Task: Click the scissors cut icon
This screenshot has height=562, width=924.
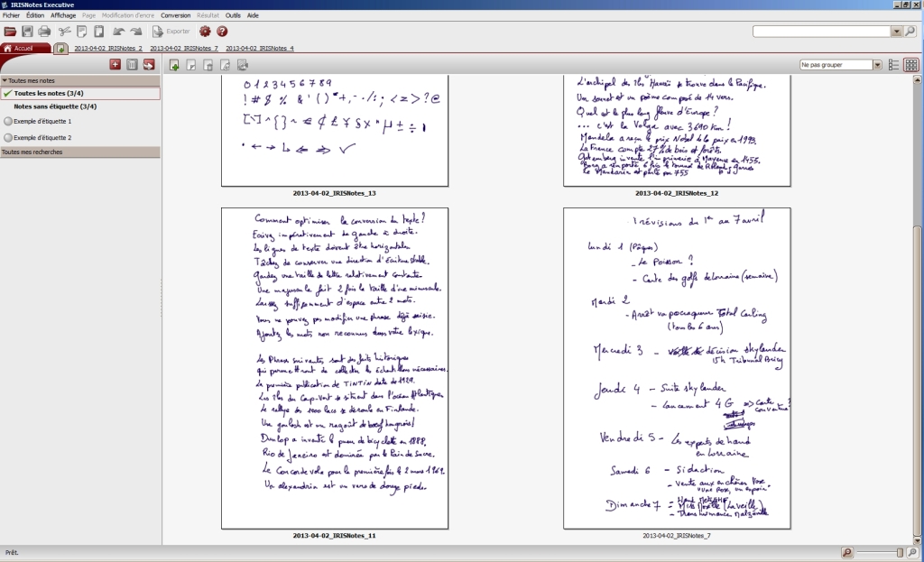Action: (x=63, y=32)
